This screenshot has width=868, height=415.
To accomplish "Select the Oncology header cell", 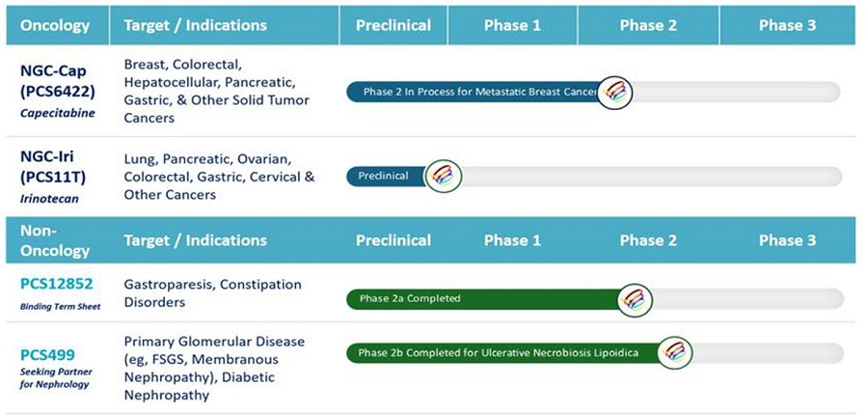I will tap(56, 25).
